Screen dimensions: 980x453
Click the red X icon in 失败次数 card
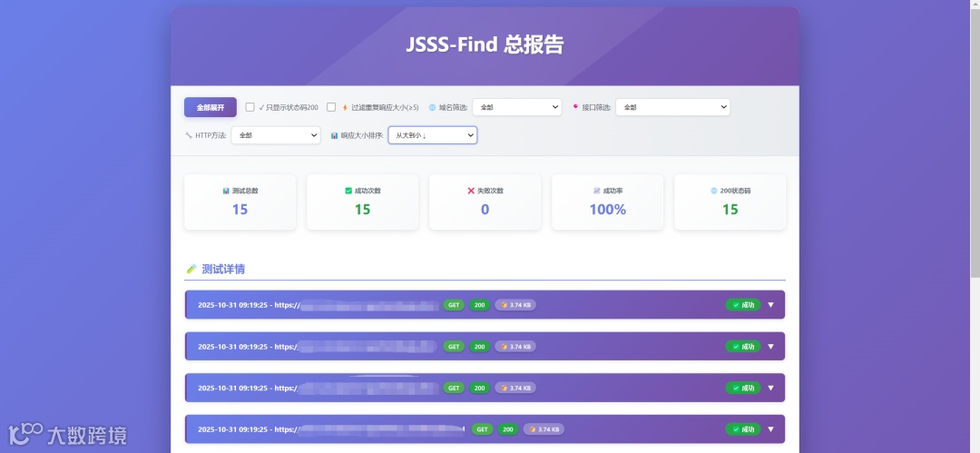471,191
